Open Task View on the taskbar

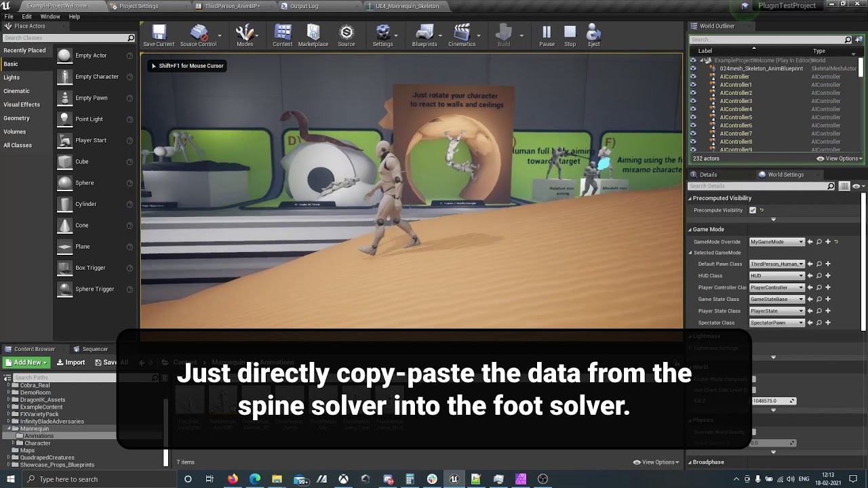(x=210, y=479)
